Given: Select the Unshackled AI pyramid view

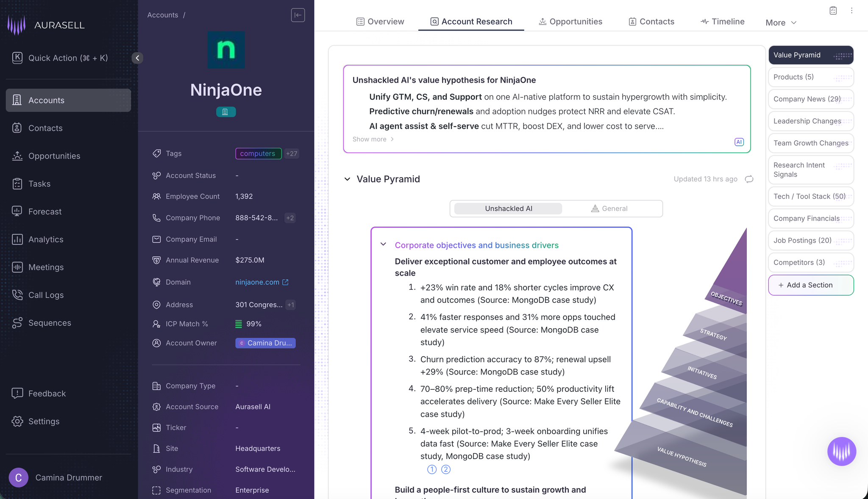Looking at the screenshot, I should point(508,208).
